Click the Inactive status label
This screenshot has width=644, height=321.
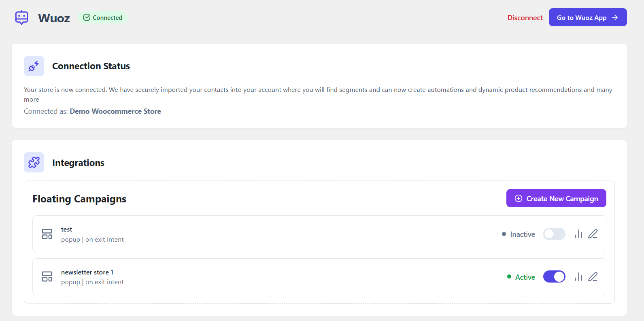coord(522,234)
